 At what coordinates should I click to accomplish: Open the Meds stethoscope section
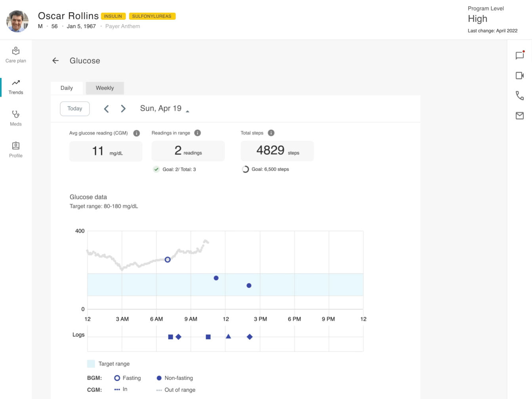pos(16,118)
